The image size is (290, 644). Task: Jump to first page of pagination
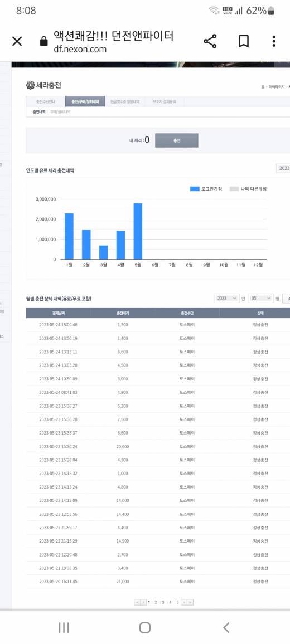click(x=137, y=602)
